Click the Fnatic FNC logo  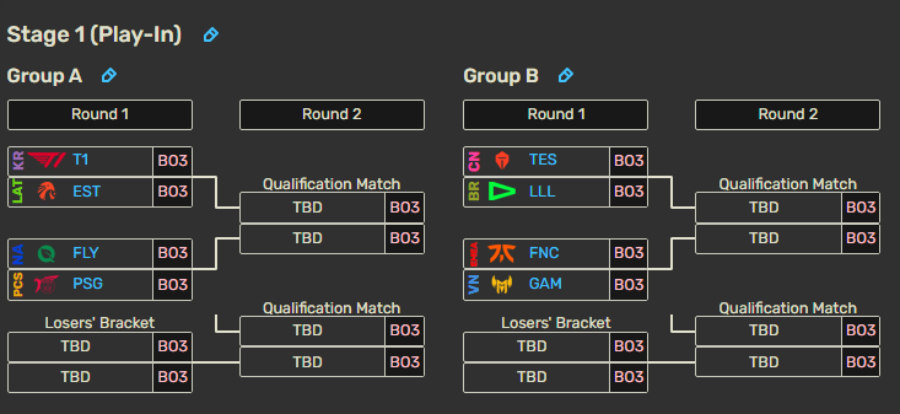tap(502, 253)
